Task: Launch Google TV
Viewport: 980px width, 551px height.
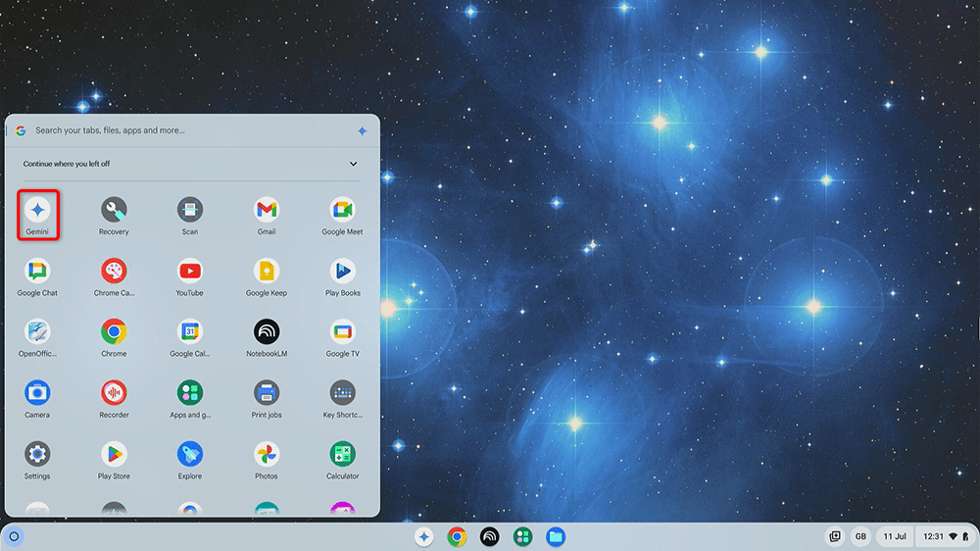Action: pyautogui.click(x=342, y=337)
